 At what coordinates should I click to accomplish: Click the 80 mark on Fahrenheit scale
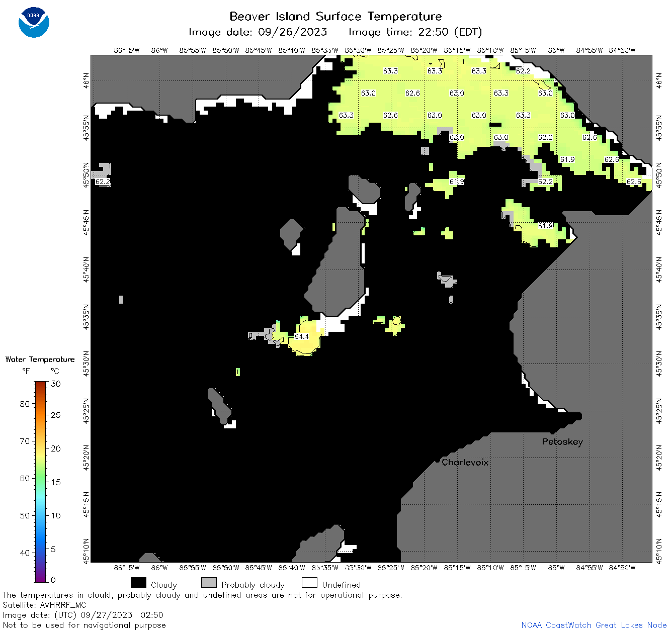point(25,404)
